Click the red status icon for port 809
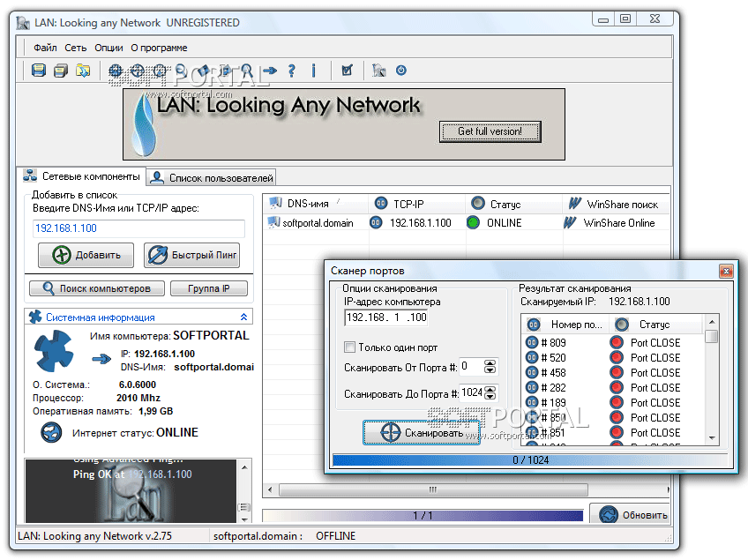748x560 pixels. (x=617, y=342)
